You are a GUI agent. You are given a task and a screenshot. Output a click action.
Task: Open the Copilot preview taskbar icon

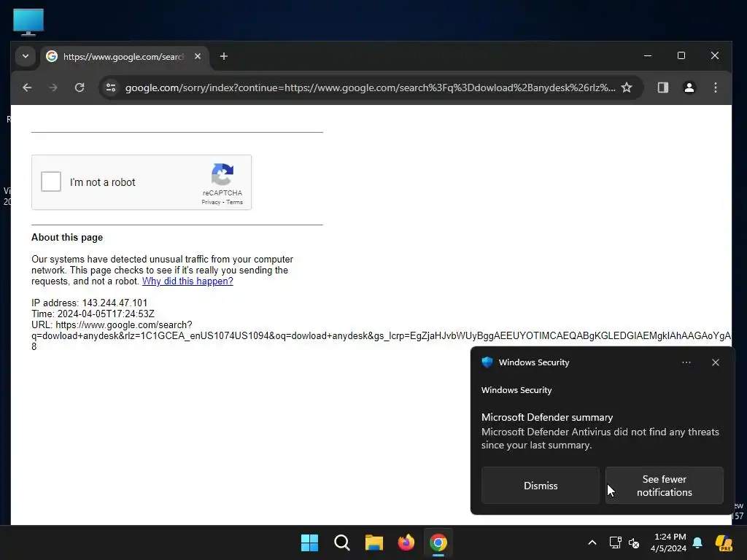tap(724, 542)
